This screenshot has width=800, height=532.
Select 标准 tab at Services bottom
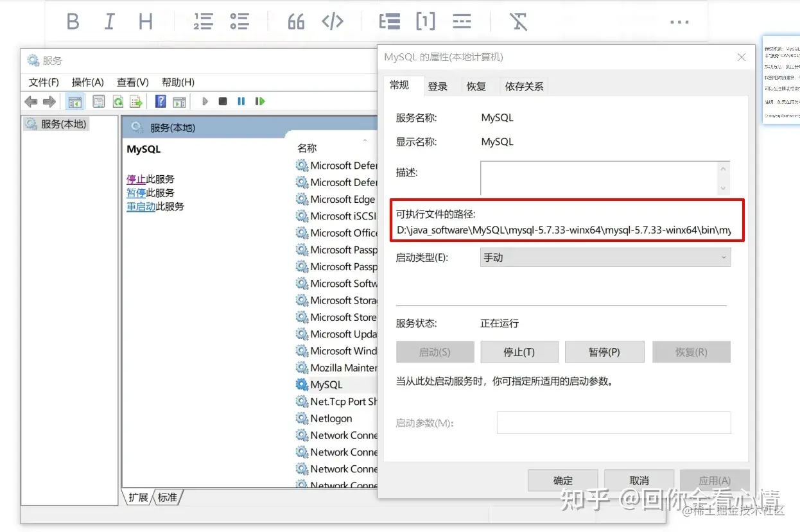pos(168,497)
